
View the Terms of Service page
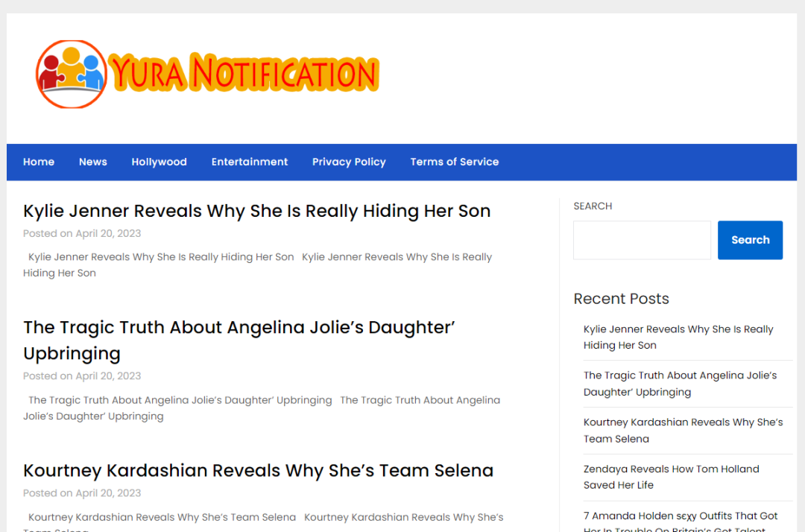coord(455,162)
